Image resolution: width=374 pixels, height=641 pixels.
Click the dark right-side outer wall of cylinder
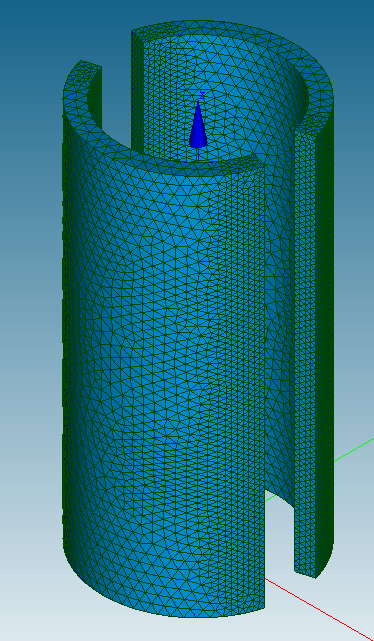(x=325, y=327)
